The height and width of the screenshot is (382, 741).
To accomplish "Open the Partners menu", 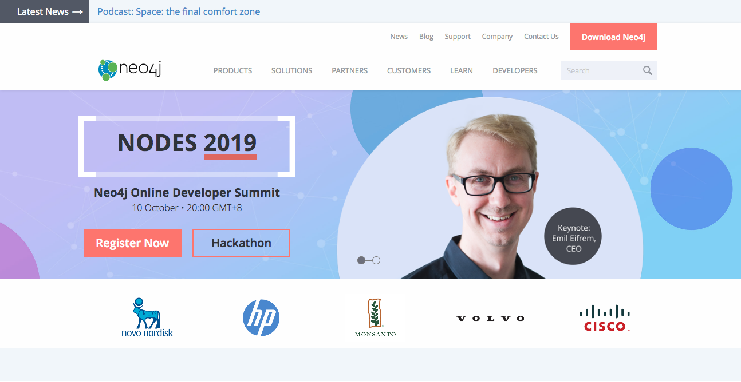I will tap(349, 70).
